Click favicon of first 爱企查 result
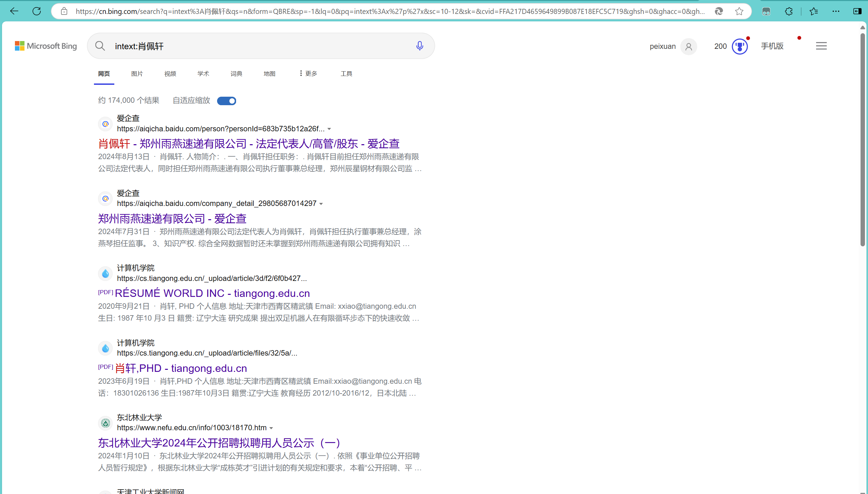This screenshot has width=868, height=494. [105, 124]
